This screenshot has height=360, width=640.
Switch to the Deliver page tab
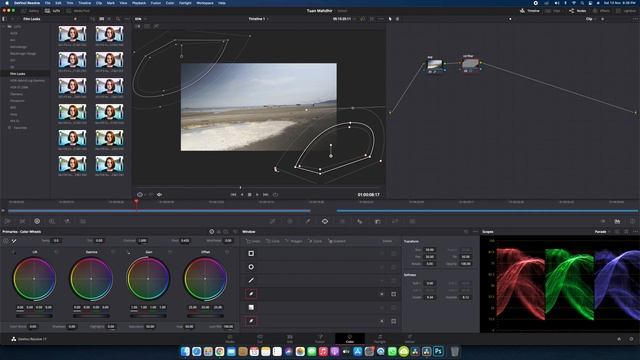pyautogui.click(x=409, y=339)
